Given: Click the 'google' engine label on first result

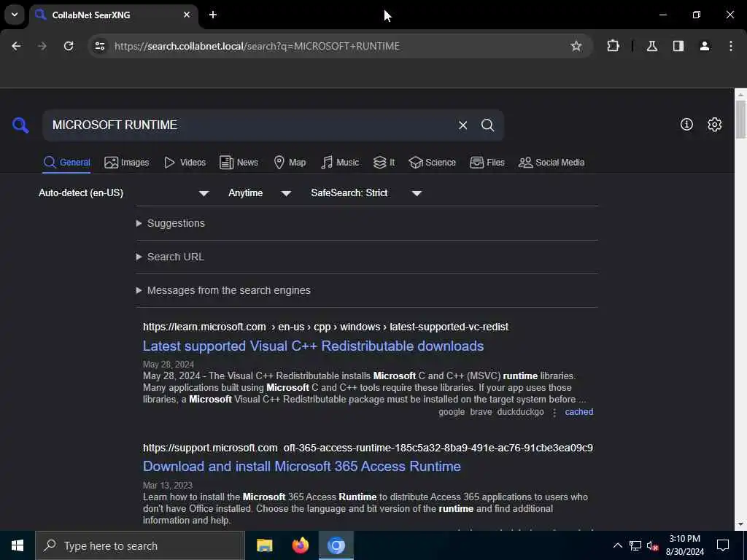Looking at the screenshot, I should (451, 412).
